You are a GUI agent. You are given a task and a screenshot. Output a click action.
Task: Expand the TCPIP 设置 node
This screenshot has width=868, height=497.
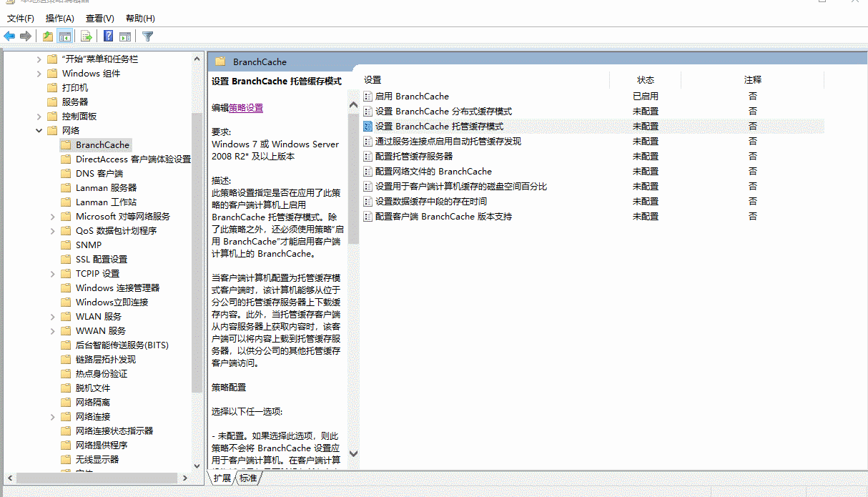[54, 273]
